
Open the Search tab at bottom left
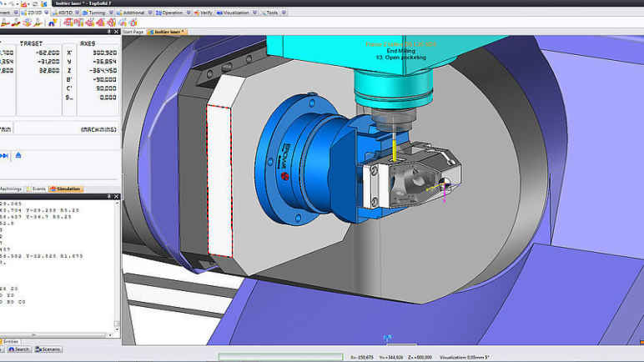(x=21, y=349)
